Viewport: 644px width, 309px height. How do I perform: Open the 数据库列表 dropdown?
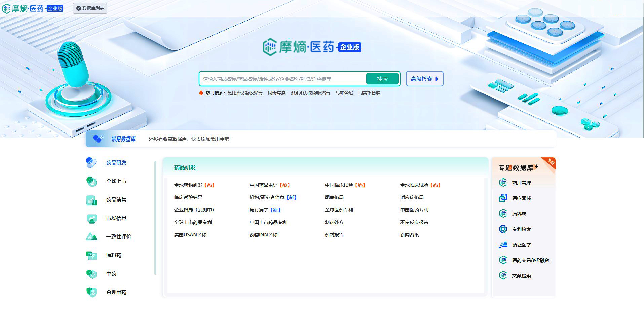(90, 8)
